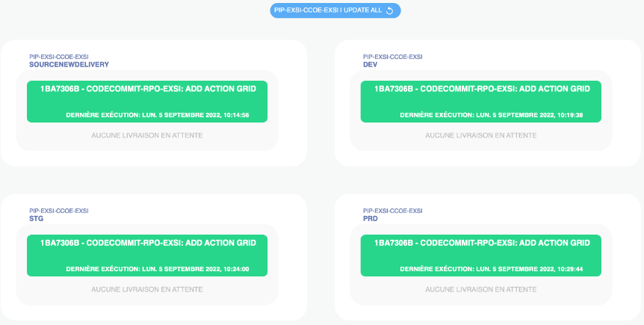The width and height of the screenshot is (644, 325).
Task: Click 'Aucune livraison en attente' under PRD
Action: point(481,289)
